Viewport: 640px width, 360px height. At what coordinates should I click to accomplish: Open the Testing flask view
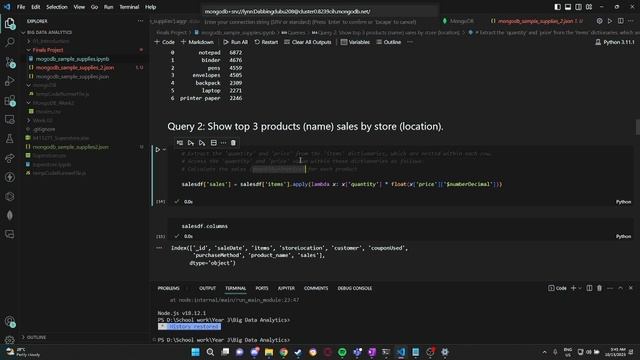[x=9, y=139]
